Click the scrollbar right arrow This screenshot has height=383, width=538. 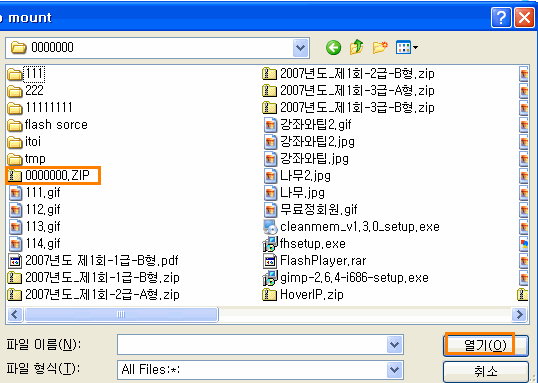519,314
